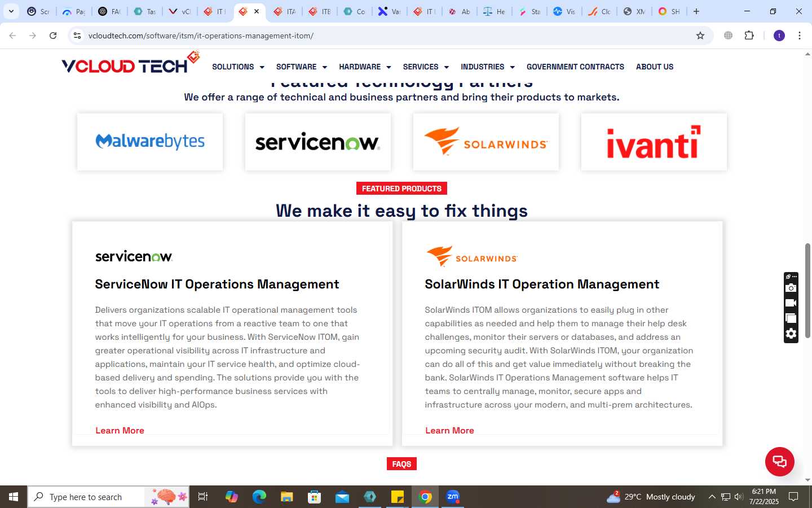Go back with browser back arrow
Screen dimensions: 812x508
pos(12,36)
